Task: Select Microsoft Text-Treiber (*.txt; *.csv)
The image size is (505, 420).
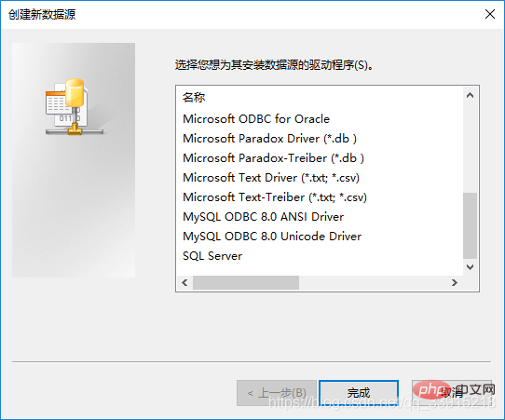Action: click(275, 197)
